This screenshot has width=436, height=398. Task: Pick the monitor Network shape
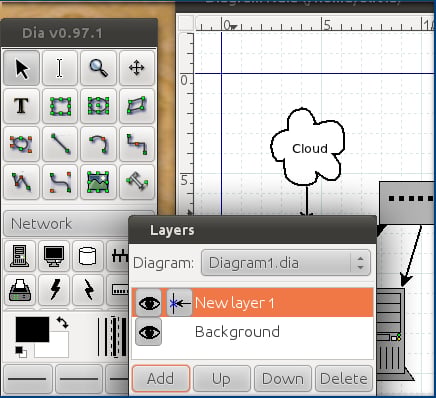(x=54, y=256)
